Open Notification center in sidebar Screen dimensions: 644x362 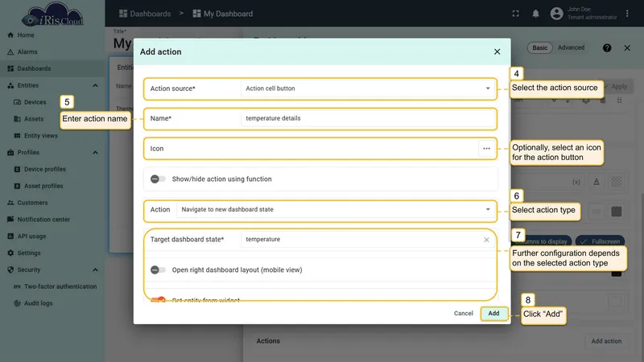[43, 220]
